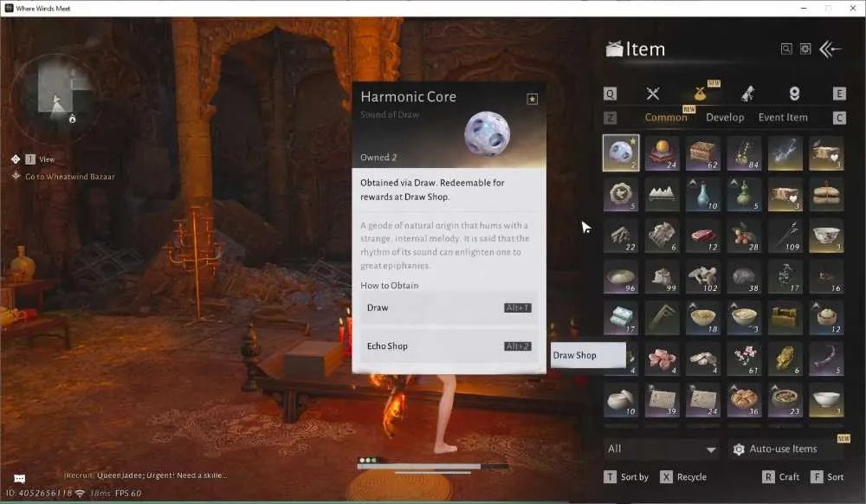The height and width of the screenshot is (504, 866).
Task: Open the scroll and quill category
Action: click(747, 94)
